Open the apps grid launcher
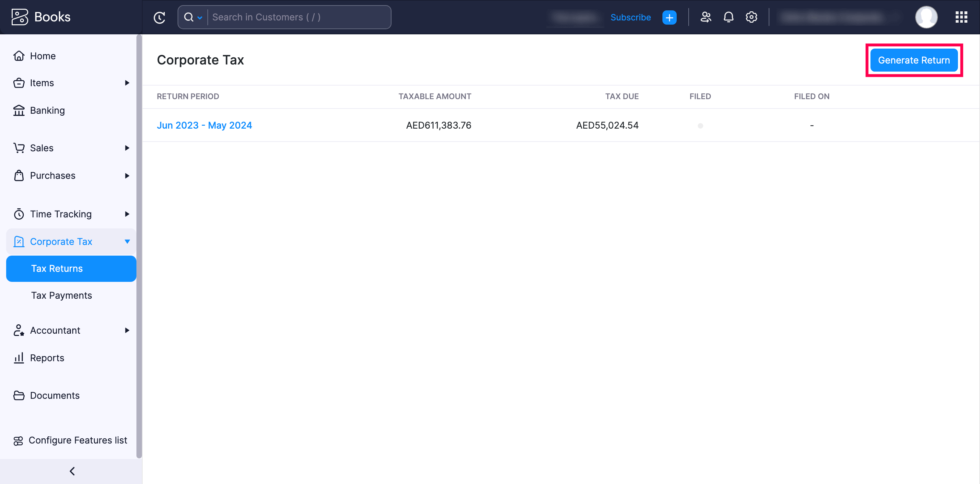This screenshot has width=980, height=484. tap(961, 17)
